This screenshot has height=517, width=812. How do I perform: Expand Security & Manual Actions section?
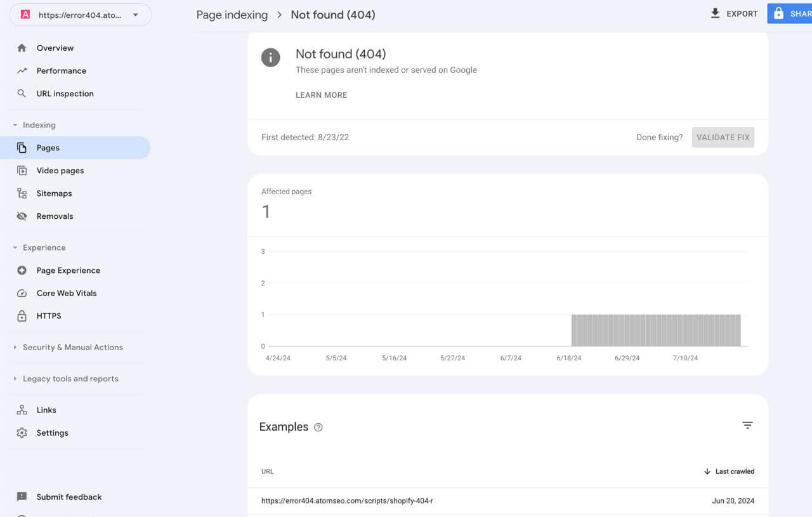tap(15, 348)
